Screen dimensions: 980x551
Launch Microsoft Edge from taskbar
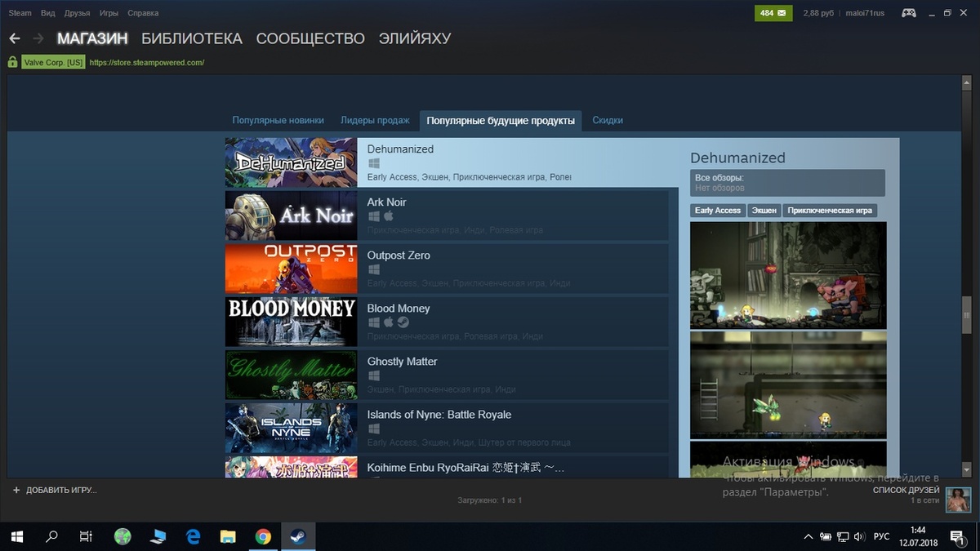[193, 536]
